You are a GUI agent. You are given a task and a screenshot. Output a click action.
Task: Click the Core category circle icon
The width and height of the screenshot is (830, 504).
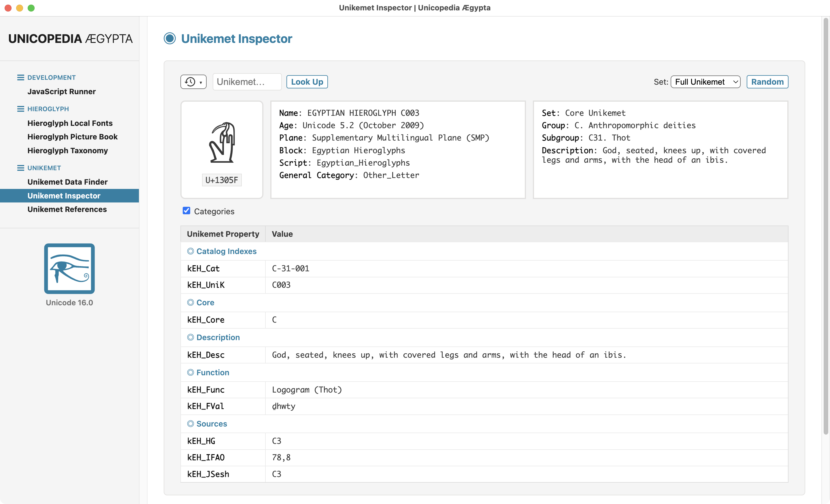190,302
